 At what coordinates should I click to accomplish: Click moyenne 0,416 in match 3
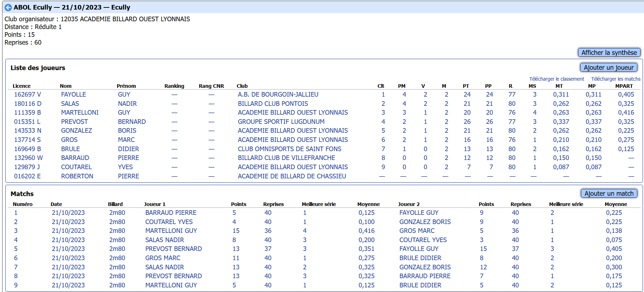coord(367,231)
